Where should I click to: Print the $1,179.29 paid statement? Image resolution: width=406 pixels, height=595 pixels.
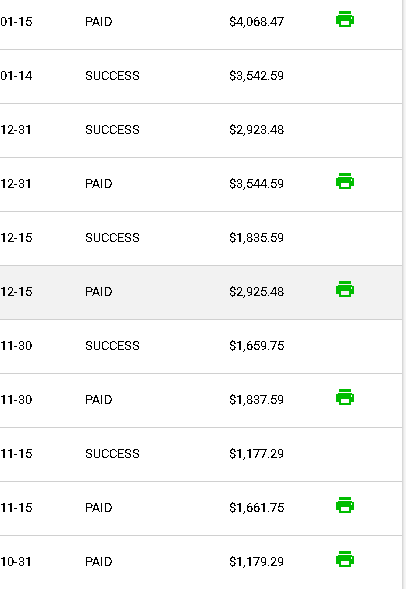pyautogui.click(x=345, y=559)
